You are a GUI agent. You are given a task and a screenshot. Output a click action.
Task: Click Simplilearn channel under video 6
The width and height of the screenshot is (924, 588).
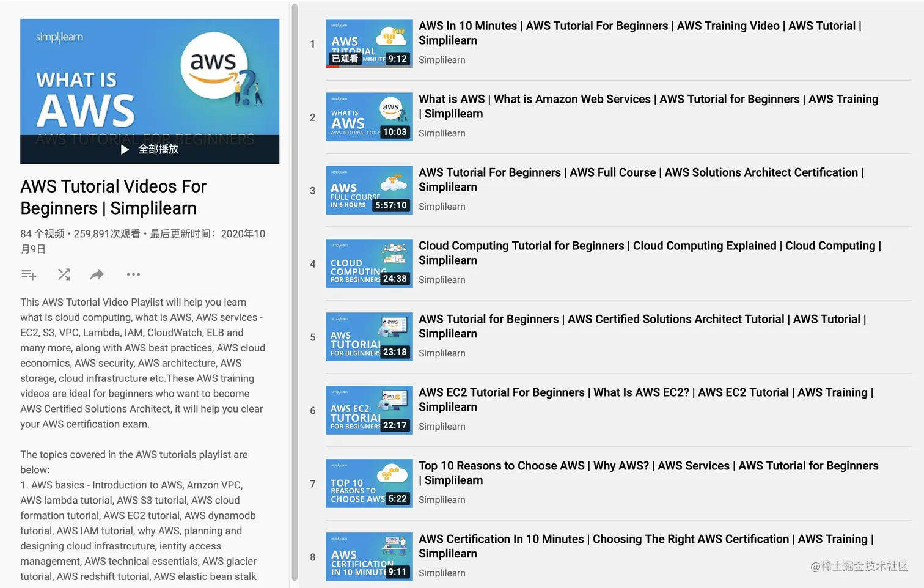pyautogui.click(x=442, y=427)
